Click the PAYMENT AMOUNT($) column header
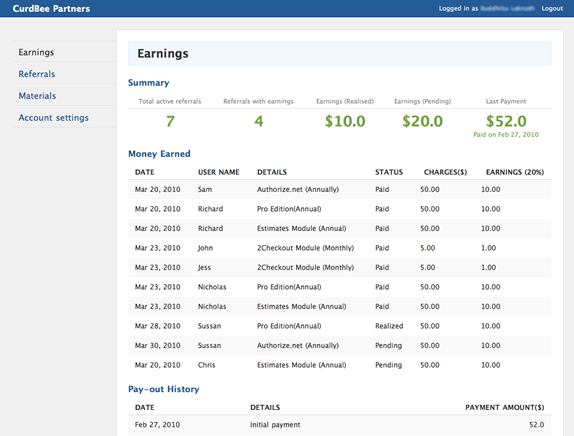This screenshot has width=574, height=436. click(505, 407)
